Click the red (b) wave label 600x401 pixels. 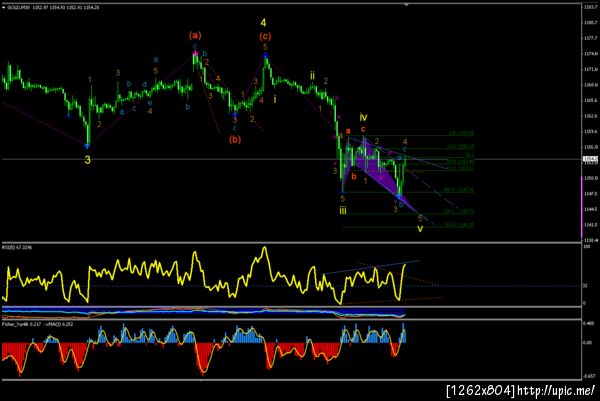pos(235,140)
